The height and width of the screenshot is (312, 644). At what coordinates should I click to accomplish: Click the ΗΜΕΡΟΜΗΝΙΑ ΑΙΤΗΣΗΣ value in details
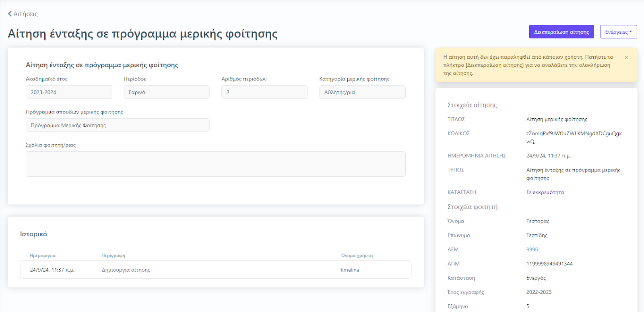548,156
